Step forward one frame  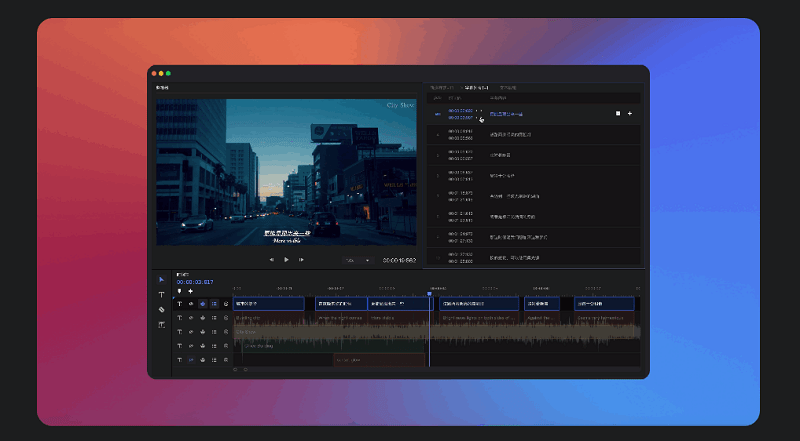pyautogui.click(x=302, y=260)
